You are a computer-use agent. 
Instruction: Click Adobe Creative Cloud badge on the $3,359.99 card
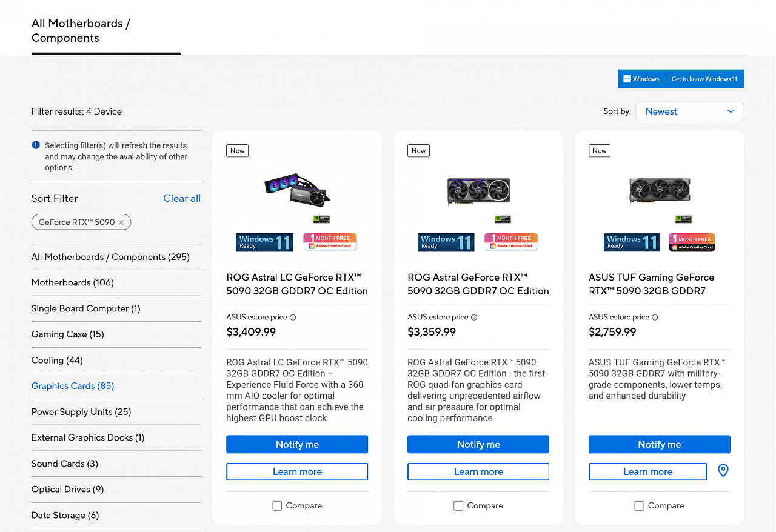click(511, 242)
